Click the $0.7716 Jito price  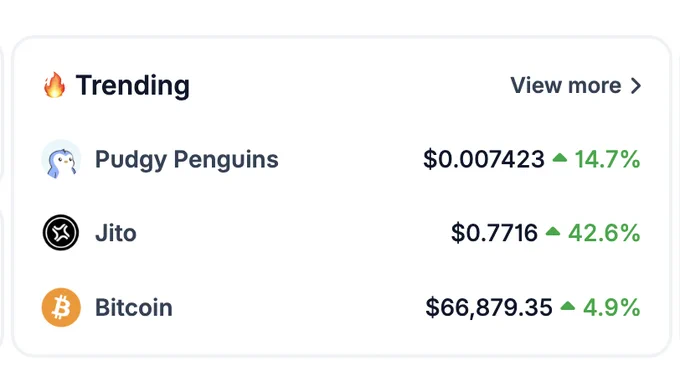494,233
